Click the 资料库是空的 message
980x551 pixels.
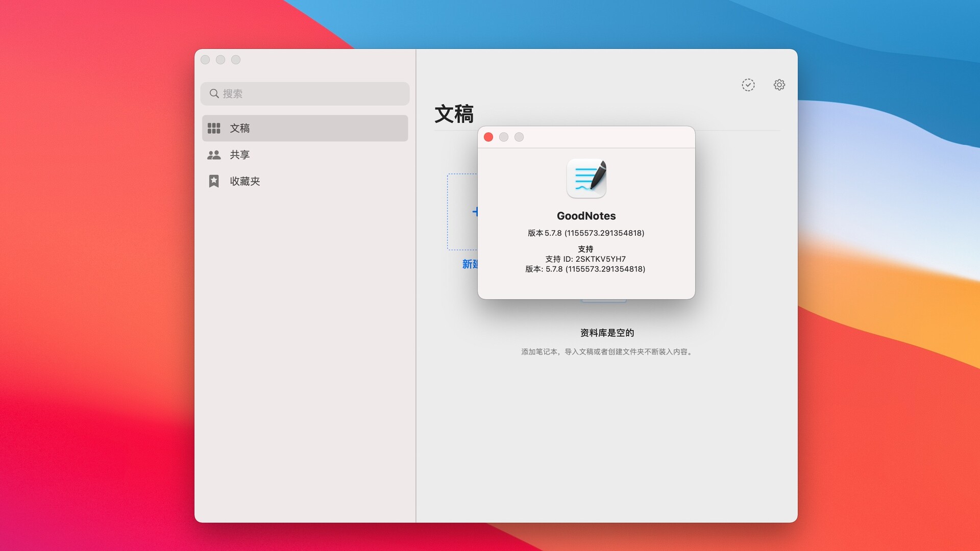click(607, 333)
